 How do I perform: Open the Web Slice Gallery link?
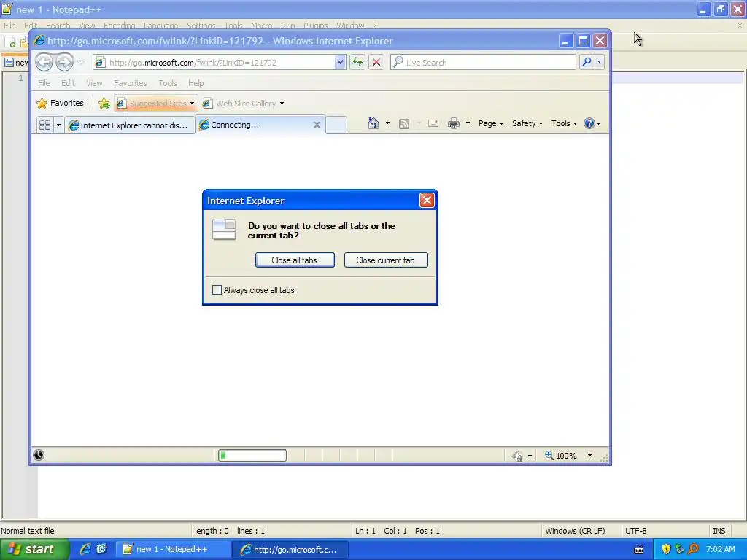tap(243, 104)
